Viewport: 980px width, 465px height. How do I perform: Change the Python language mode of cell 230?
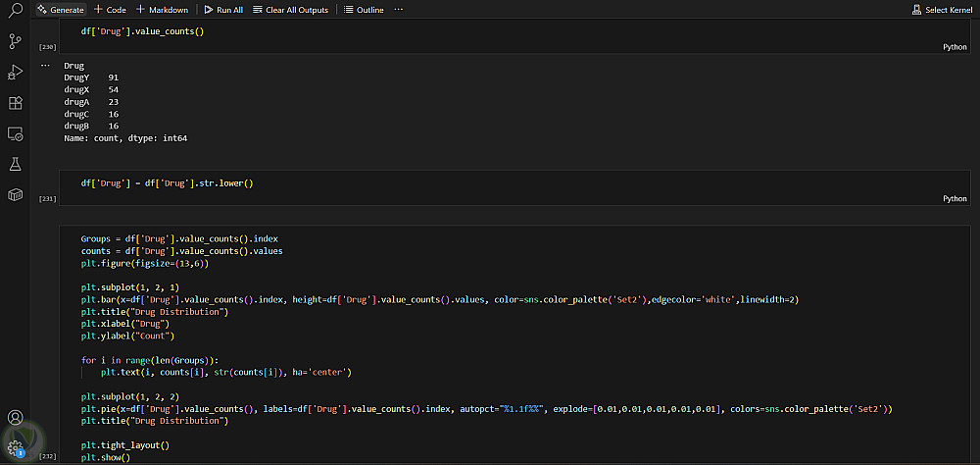pyautogui.click(x=955, y=47)
